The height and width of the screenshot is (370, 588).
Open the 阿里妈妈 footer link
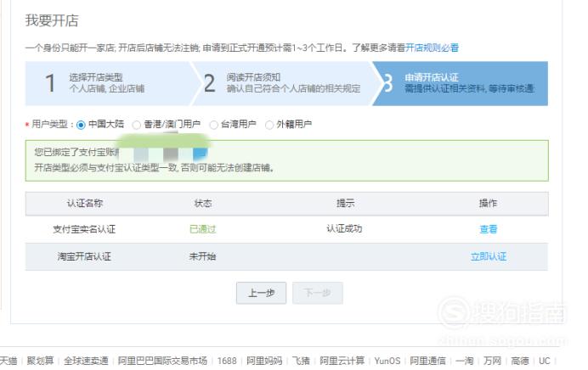click(264, 361)
